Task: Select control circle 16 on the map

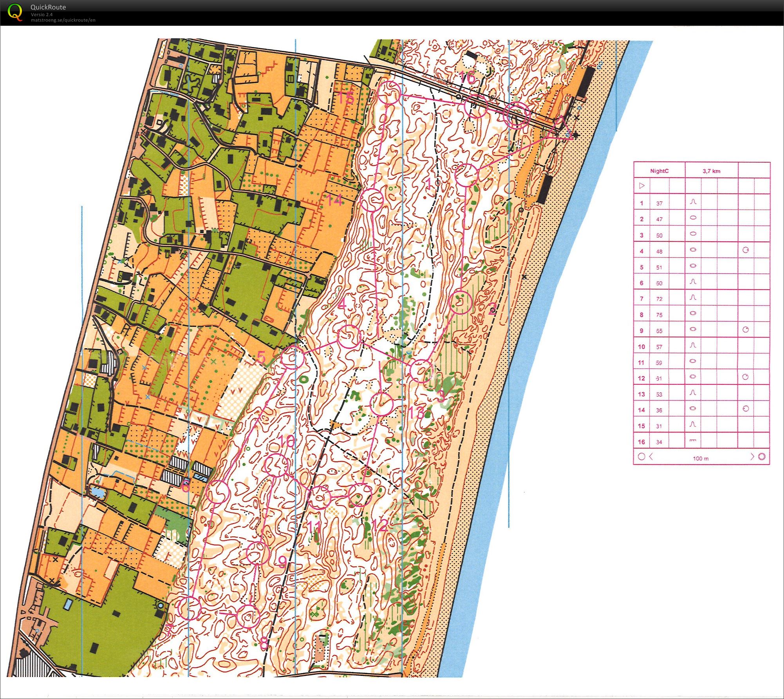Action: (x=476, y=106)
